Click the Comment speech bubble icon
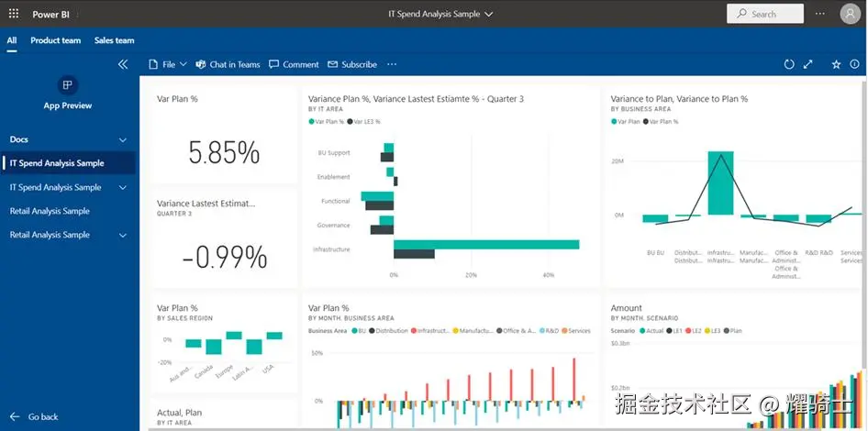 tap(273, 65)
